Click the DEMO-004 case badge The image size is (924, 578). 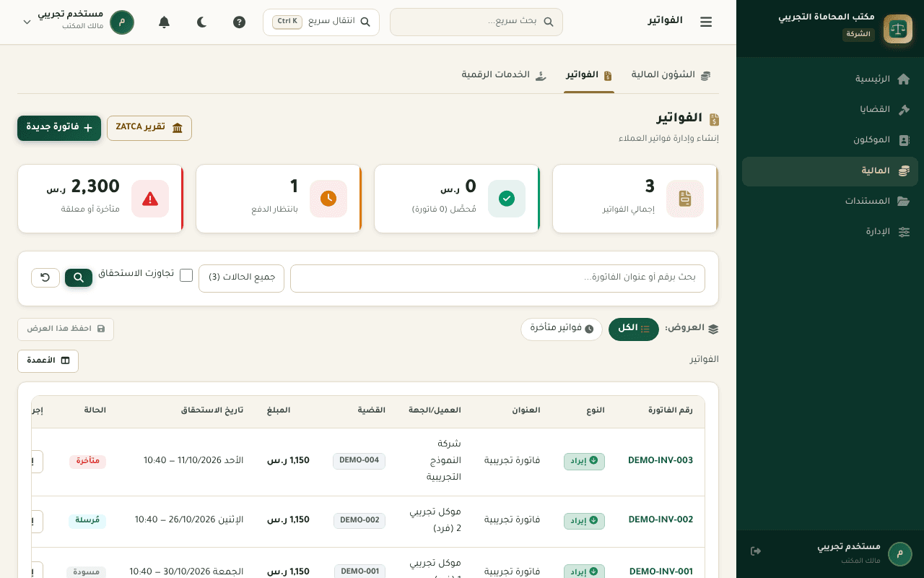(x=359, y=461)
